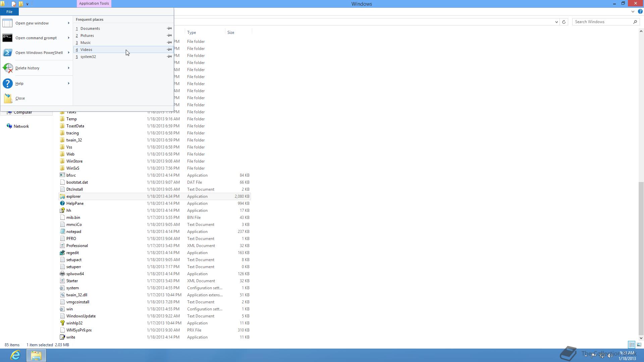Open the File tab
The width and height of the screenshot is (644, 362).
pos(9,12)
